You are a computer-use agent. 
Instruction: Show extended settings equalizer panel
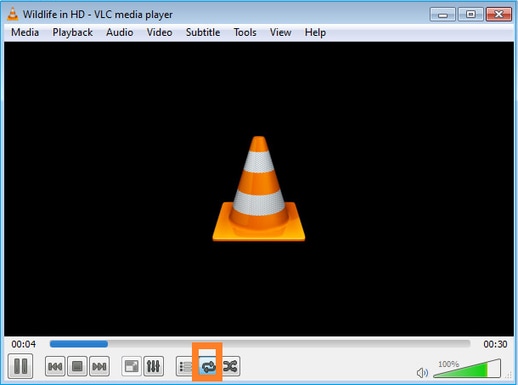coord(153,366)
